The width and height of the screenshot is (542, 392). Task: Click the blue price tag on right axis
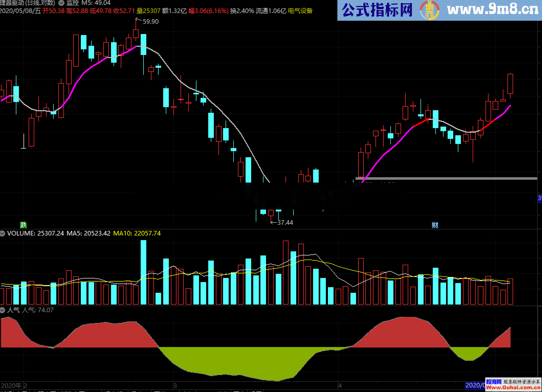pos(540,198)
